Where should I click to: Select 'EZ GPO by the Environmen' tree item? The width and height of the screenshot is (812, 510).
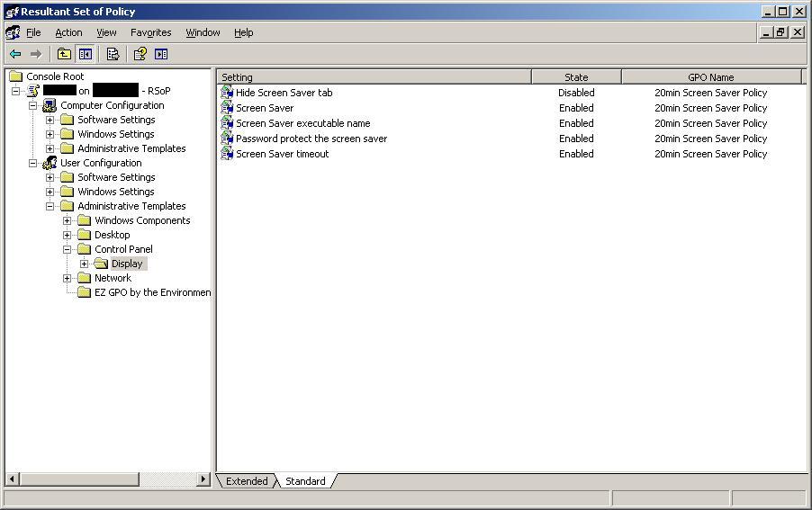(x=153, y=292)
